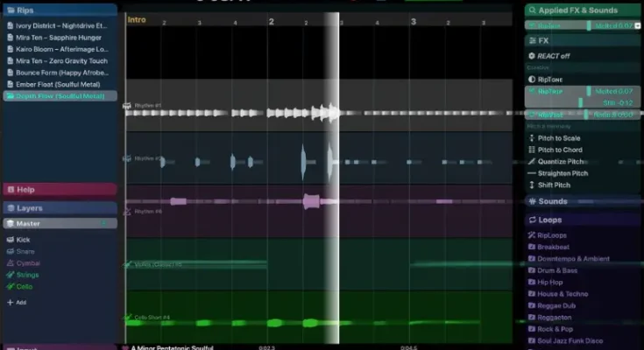Open the Hip Hop loops category

coord(549,282)
